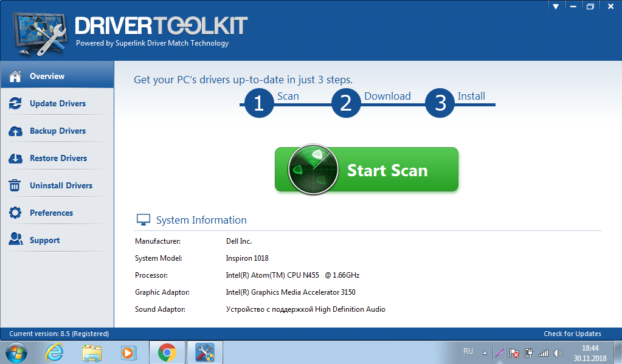Click the network signal tray icon
This screenshot has width=622, height=364.
click(544, 352)
